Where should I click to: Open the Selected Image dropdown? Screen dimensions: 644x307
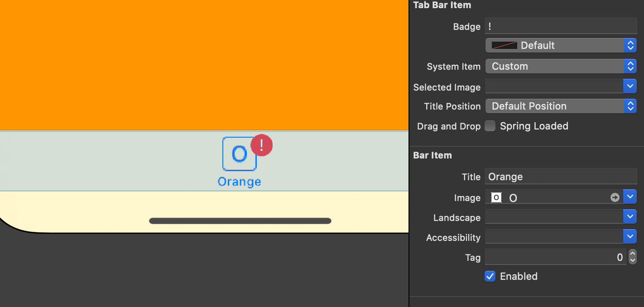point(630,86)
